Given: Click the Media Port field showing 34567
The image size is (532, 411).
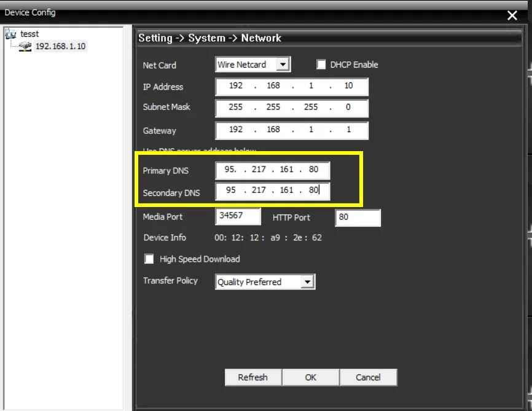Looking at the screenshot, I should point(238,216).
